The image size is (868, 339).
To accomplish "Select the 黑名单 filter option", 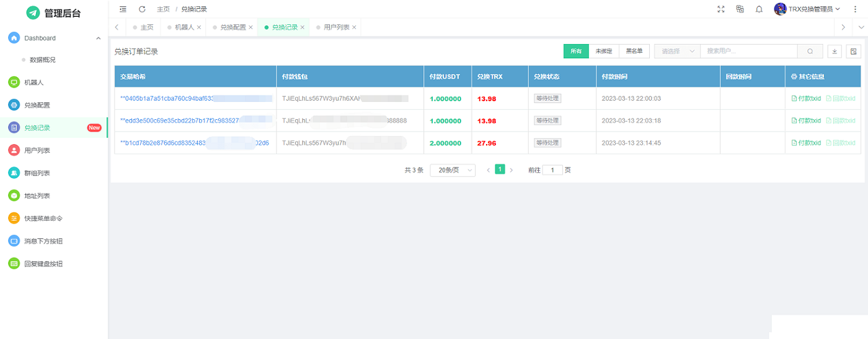I will [634, 52].
